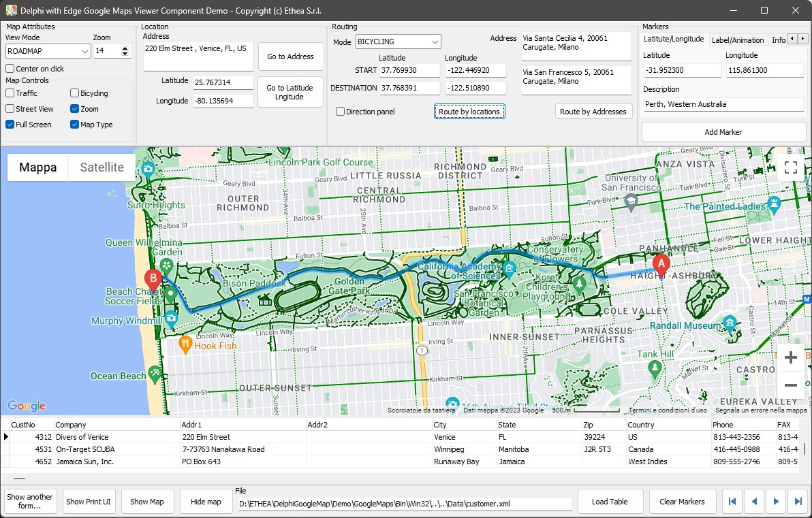Select the Mappa map type
This screenshot has width=812, height=518.
coord(37,167)
